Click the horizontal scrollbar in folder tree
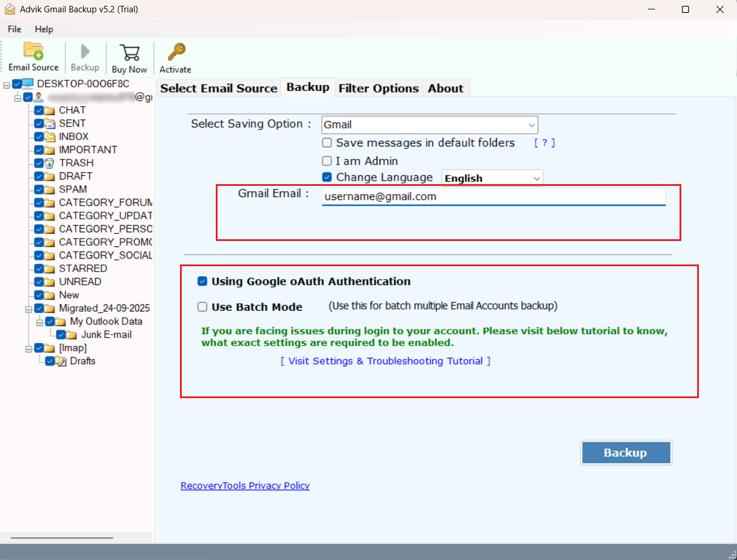 pyautogui.click(x=62, y=537)
